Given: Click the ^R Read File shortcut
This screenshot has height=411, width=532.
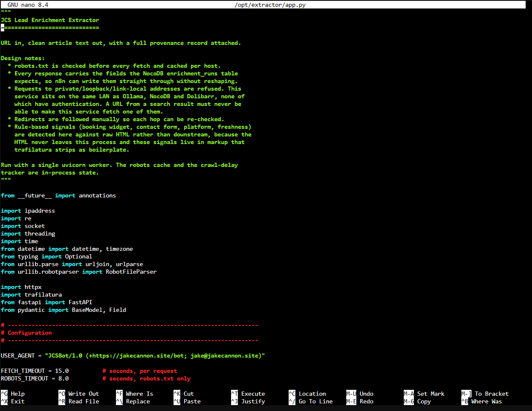Looking at the screenshot, I should point(79,401).
